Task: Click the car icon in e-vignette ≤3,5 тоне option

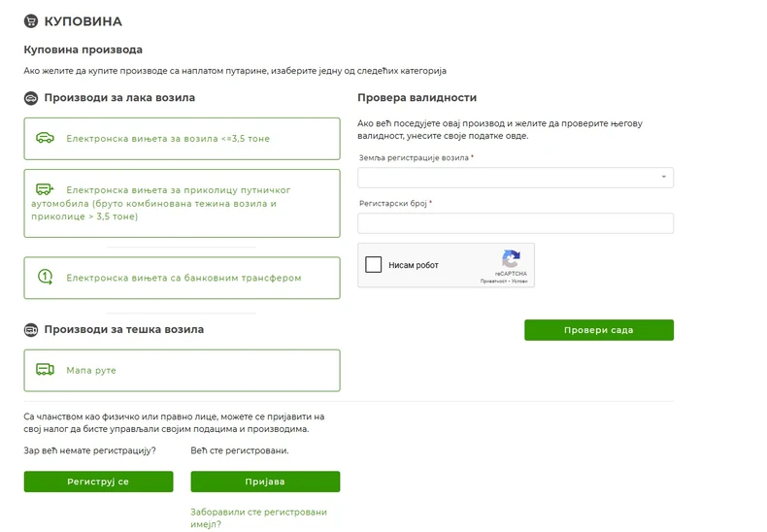Action: tap(45, 138)
